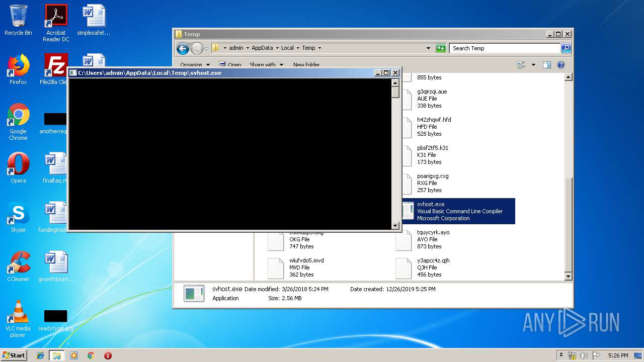Click the Forward arrow in Temp window

click(197, 48)
